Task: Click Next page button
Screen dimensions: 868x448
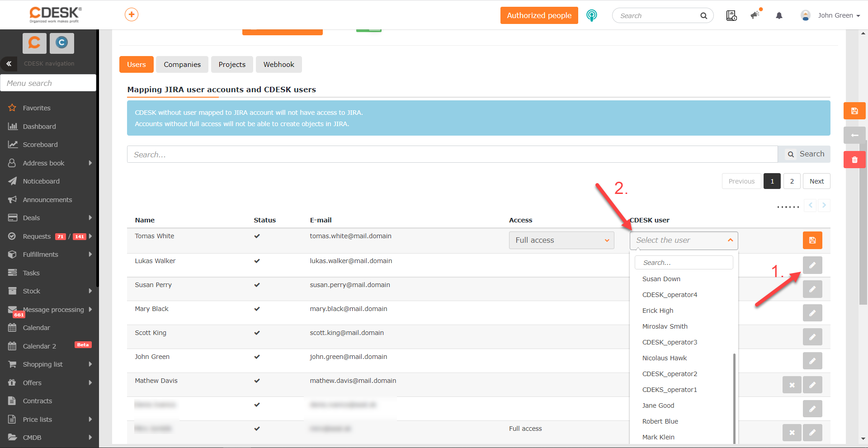Action: pos(816,181)
